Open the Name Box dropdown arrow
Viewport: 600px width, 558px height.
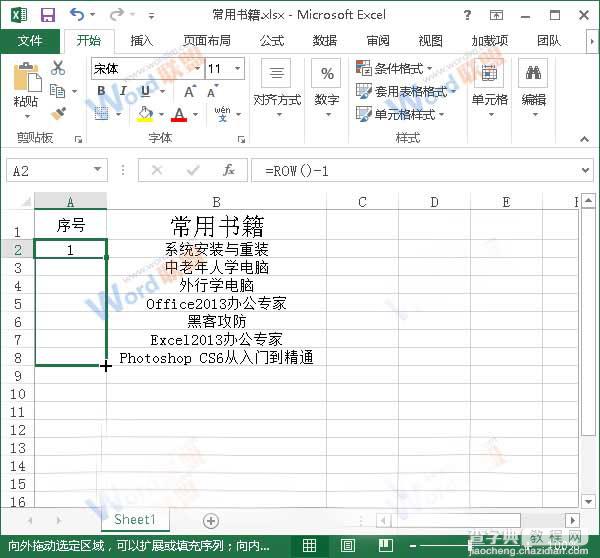[98, 169]
